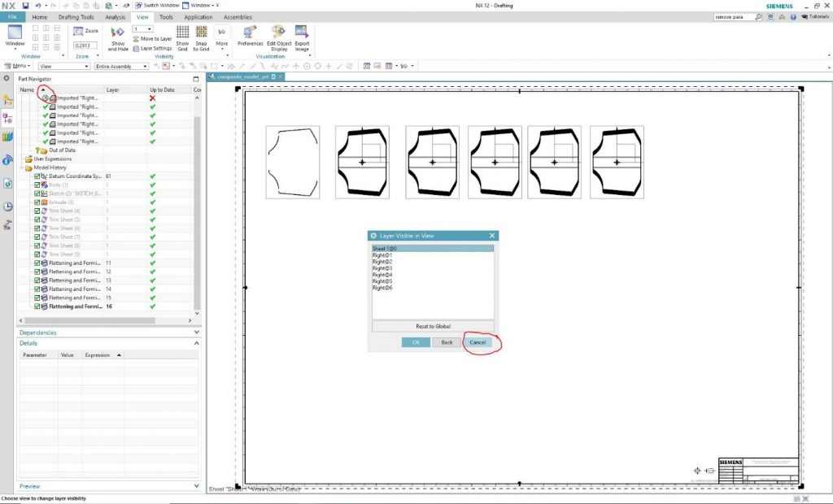Switch to the Drafting Tools tab
The width and height of the screenshot is (833, 504).
click(x=76, y=17)
